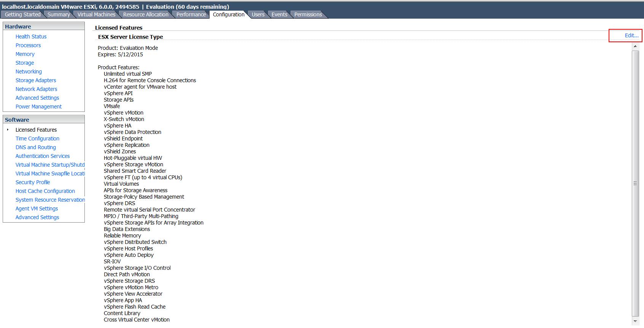Click 'ESX Server License Type' heading
Image resolution: width=644 pixels, height=328 pixels.
(130, 37)
